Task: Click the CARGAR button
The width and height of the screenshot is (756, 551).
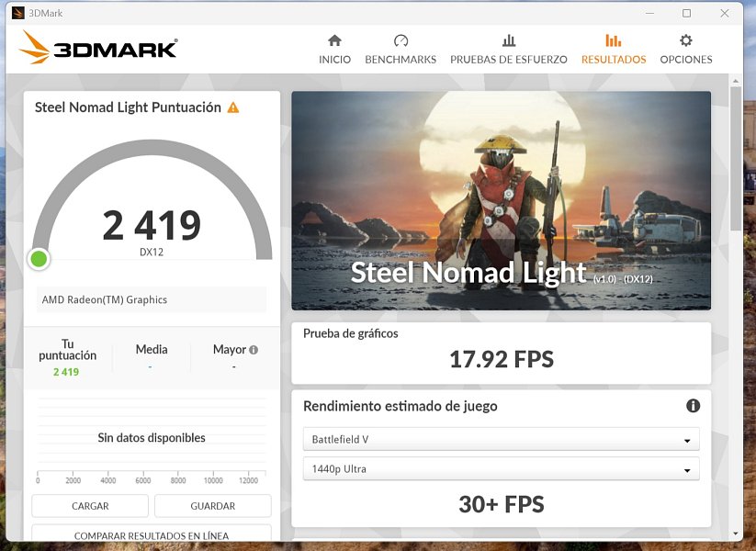Action: pos(90,506)
